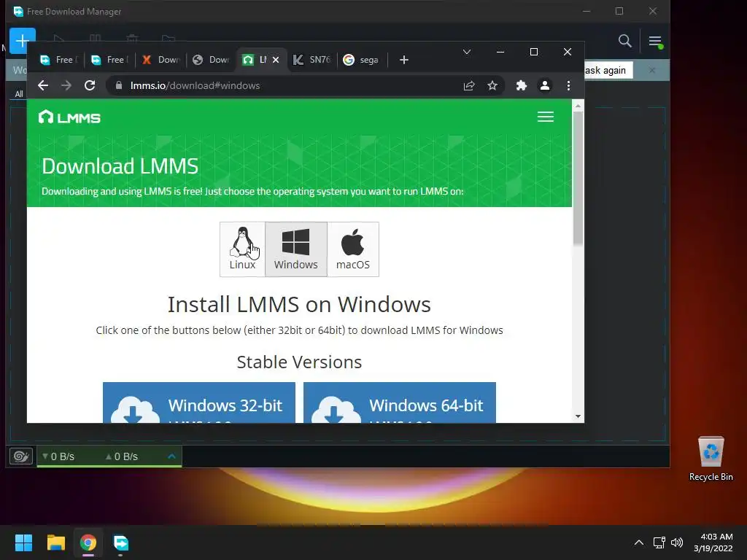747x560 pixels.
Task: Open Free Download Manager search
Action: 624,41
